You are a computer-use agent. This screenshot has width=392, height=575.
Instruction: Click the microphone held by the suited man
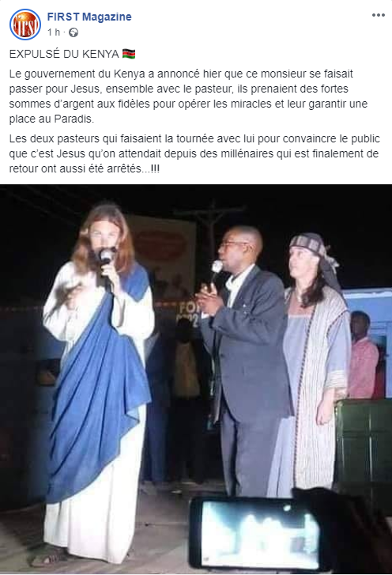(x=215, y=271)
